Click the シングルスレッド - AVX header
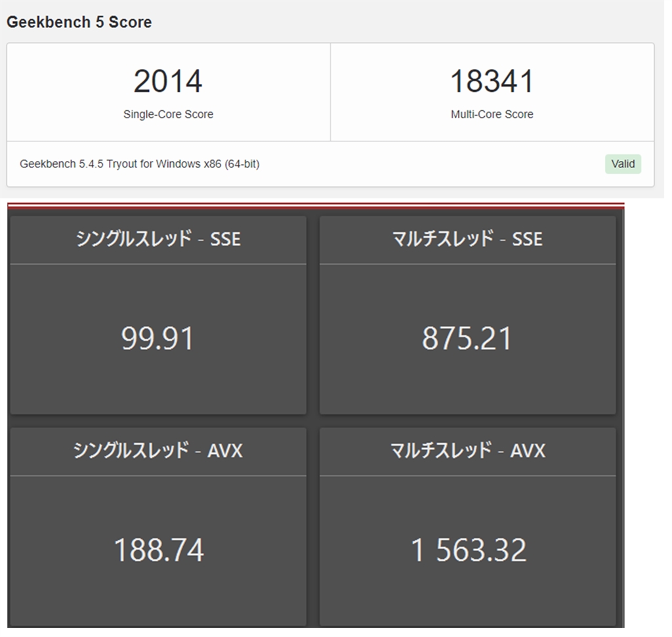The image size is (672, 637). tap(158, 450)
